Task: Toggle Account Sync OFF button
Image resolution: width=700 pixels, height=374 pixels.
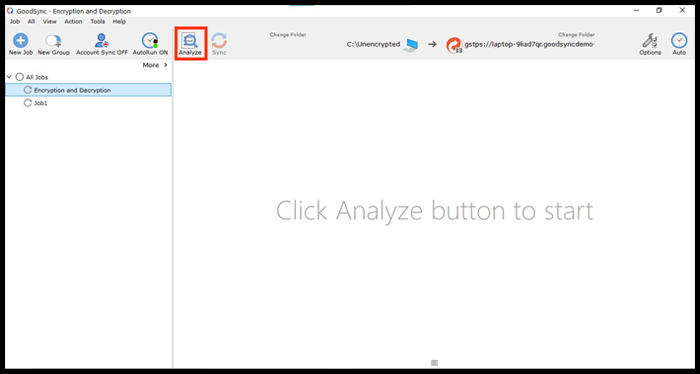Action: (102, 44)
